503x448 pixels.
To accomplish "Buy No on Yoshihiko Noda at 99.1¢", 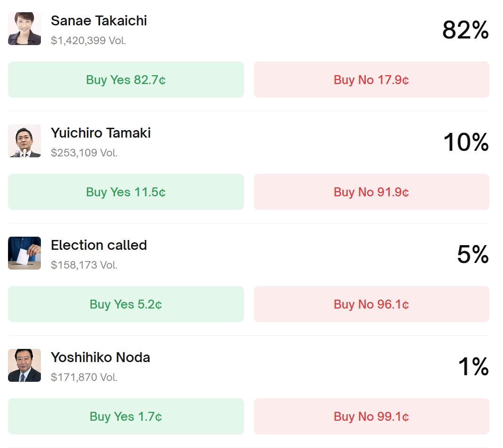I will [x=371, y=417].
